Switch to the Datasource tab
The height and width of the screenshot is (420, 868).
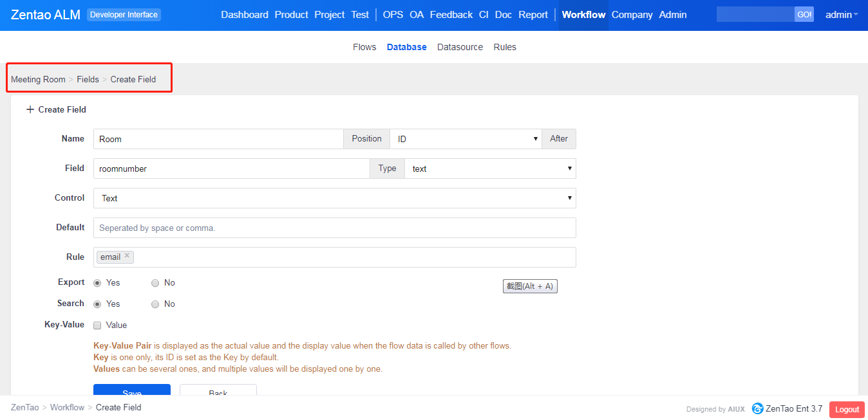tap(460, 47)
